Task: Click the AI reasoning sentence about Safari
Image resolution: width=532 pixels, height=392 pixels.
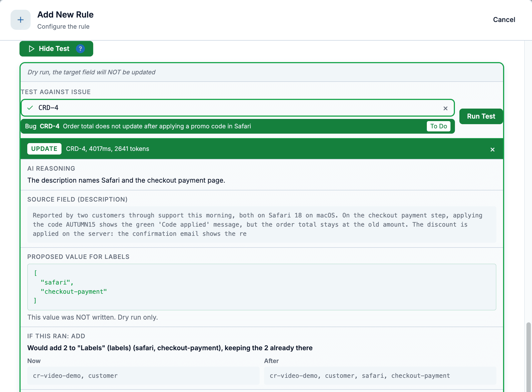Action: (126, 180)
